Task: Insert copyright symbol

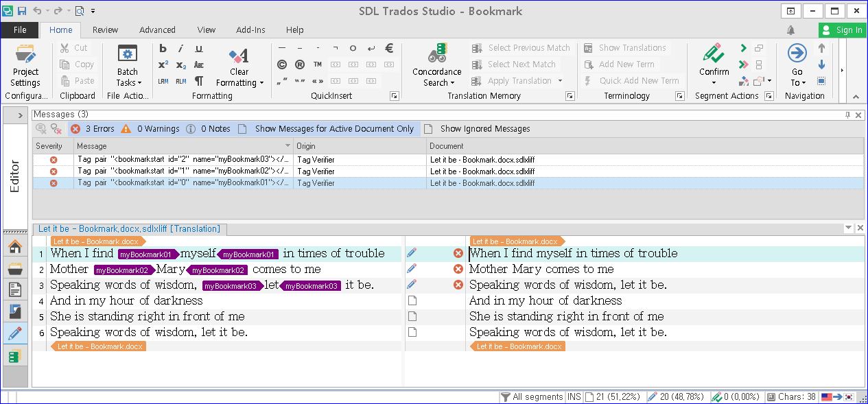Action: (x=281, y=64)
